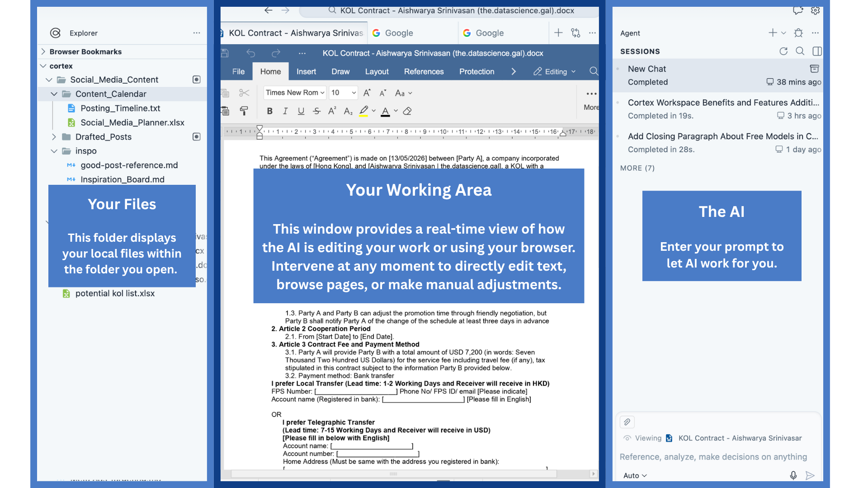Go forward with the right arrow

point(285,10)
